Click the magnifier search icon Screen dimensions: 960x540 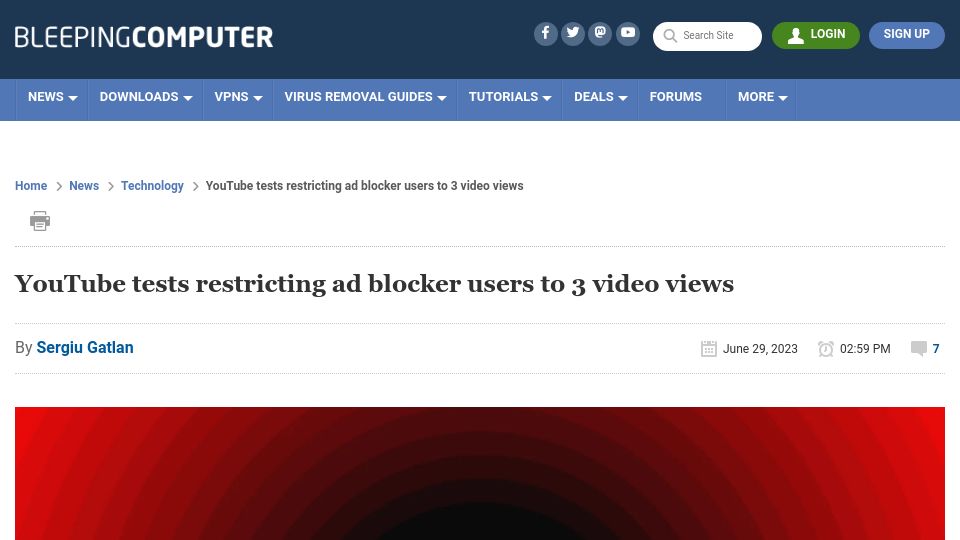pos(670,36)
